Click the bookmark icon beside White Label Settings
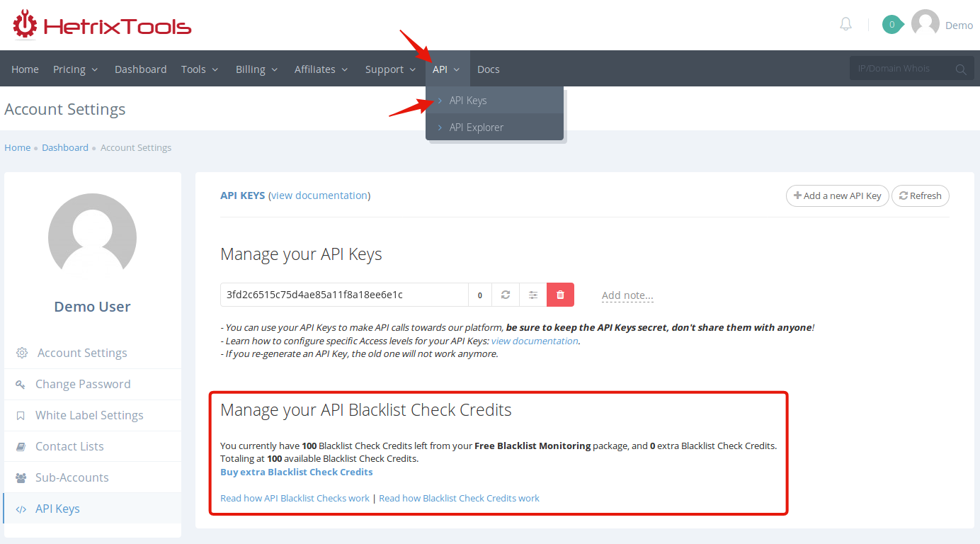This screenshot has width=980, height=544. point(21,415)
